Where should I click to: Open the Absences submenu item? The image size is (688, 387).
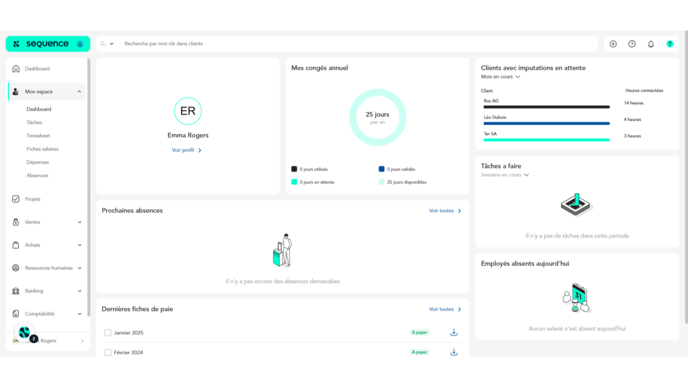click(37, 176)
